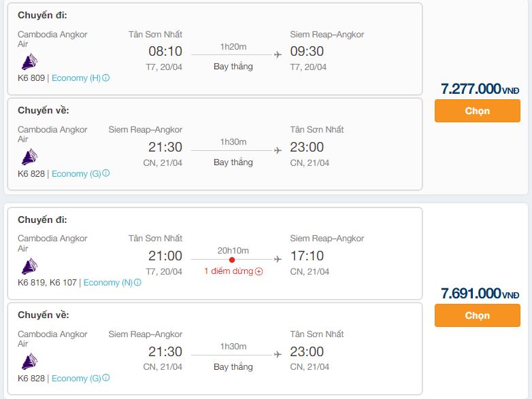
Task: Click the plane arrow icon on 08:10 flight
Action: (x=278, y=54)
